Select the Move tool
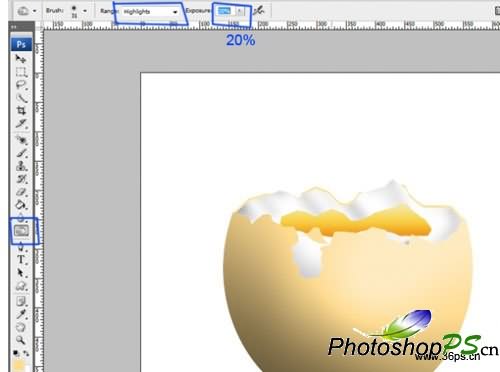 pos(21,59)
